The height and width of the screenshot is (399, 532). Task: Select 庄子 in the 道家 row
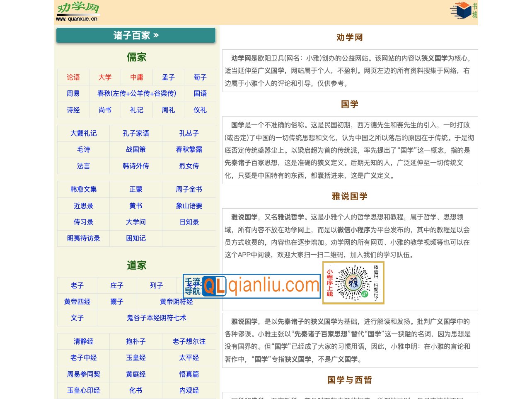116,285
